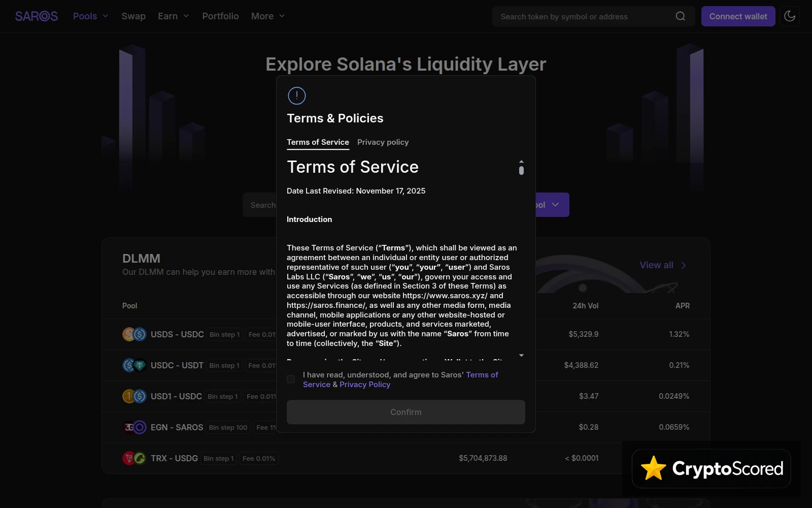Screen dimensions: 812x508
Task: Click the 24h Vol column header
Action: [585, 306]
